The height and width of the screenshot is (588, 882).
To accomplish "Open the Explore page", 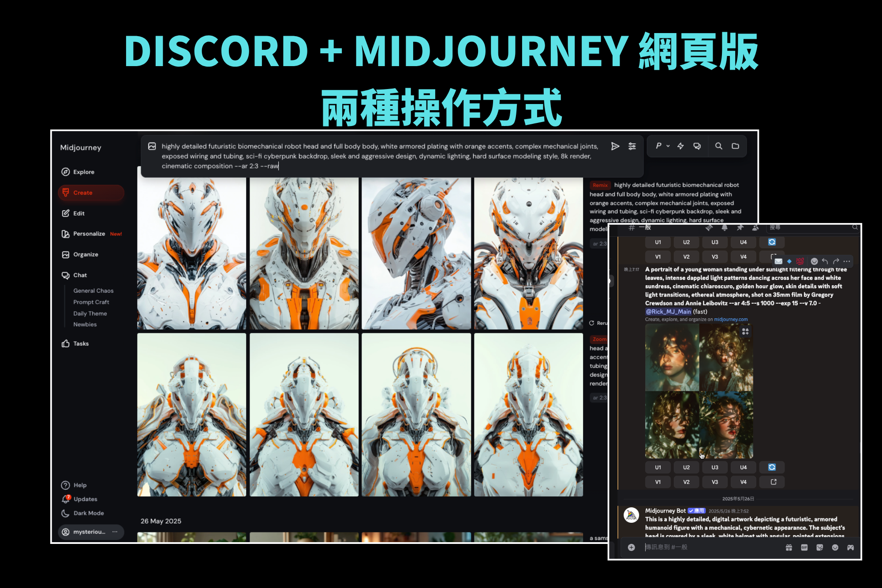I will (83, 172).
